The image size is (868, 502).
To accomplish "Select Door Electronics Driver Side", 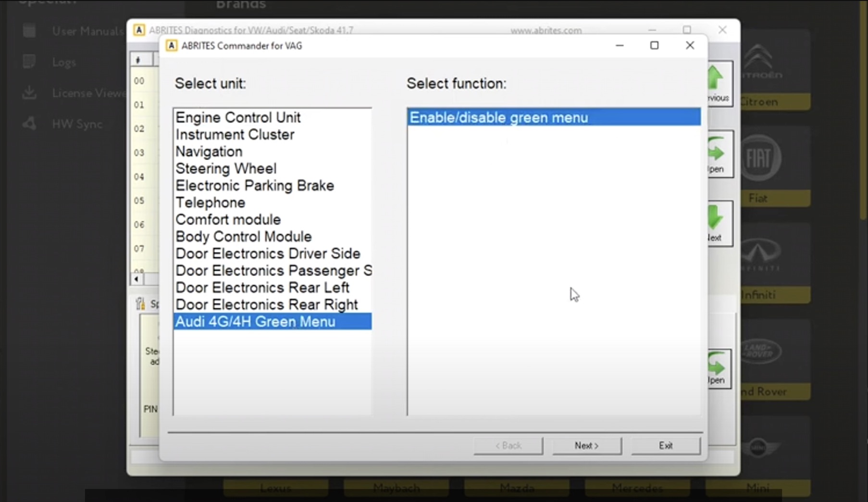I will pyautogui.click(x=272, y=253).
